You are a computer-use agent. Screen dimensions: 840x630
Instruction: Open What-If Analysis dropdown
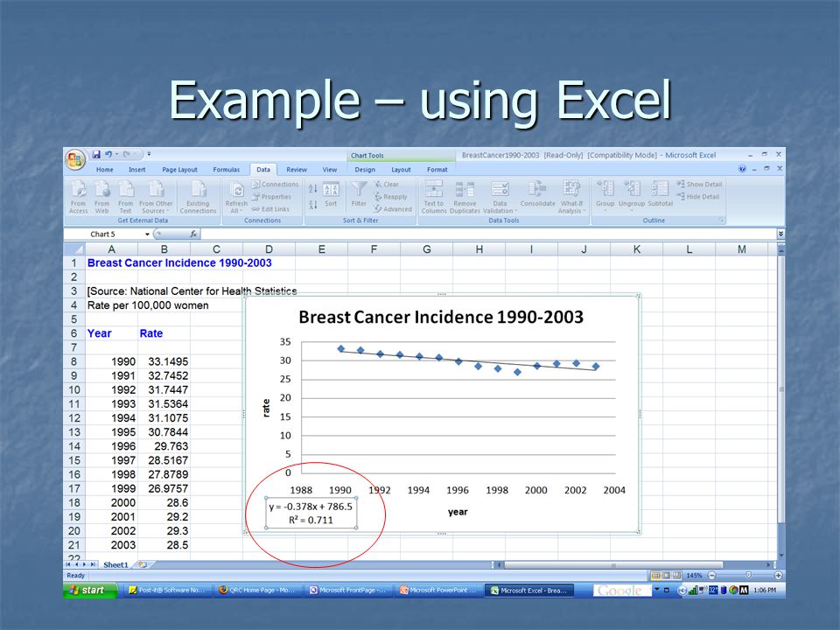[571, 197]
